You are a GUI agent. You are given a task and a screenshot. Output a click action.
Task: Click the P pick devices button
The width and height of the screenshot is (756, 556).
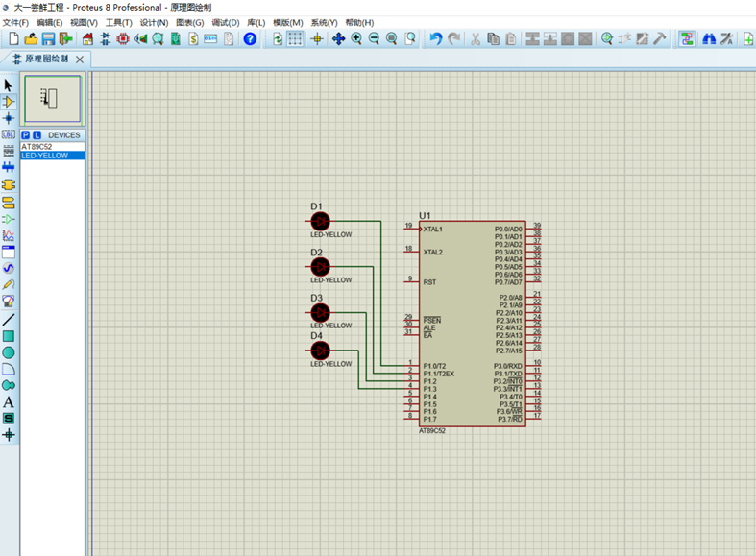click(x=26, y=135)
